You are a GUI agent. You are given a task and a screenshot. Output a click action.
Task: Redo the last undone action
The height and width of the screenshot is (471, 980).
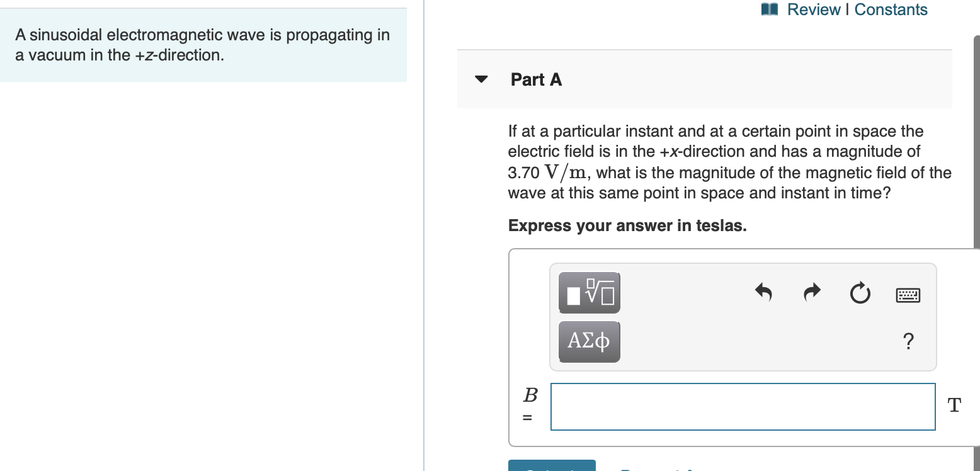coord(811,292)
